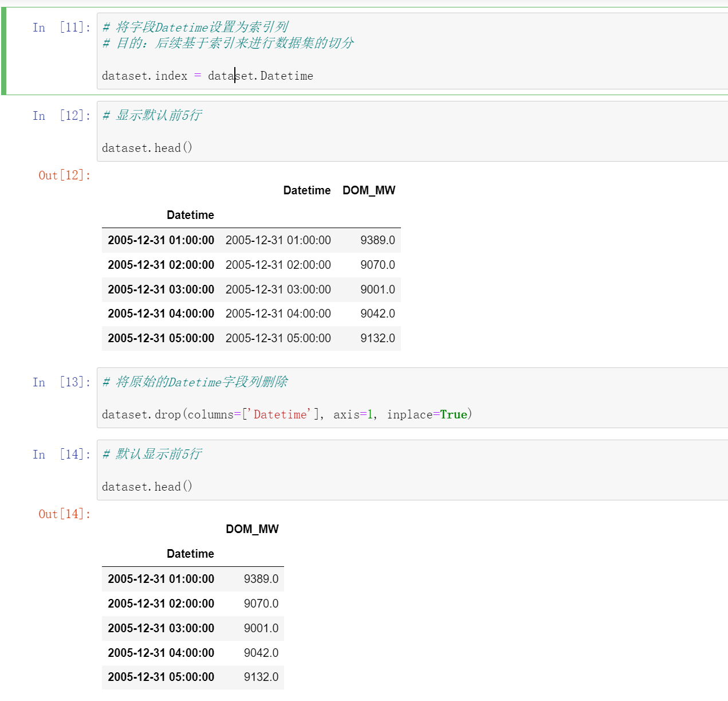Click value 9070.0 in Out[14] table
This screenshot has height=701, width=728.
click(261, 604)
